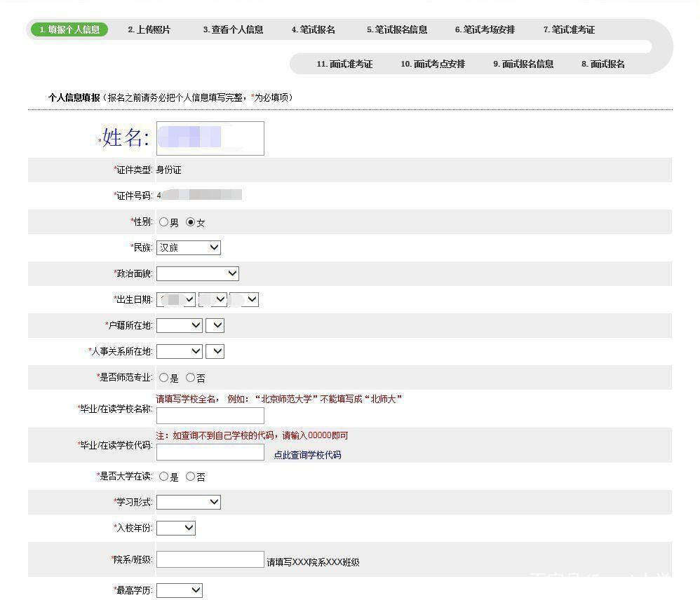This screenshot has width=700, height=600.
Task: Click the 点此查询学校代码 link
Action: pyautogui.click(x=307, y=455)
